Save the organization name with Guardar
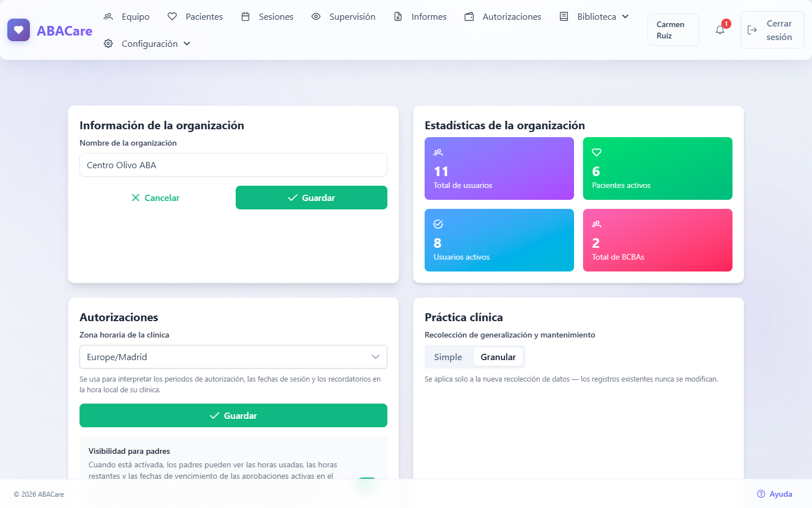 click(311, 198)
